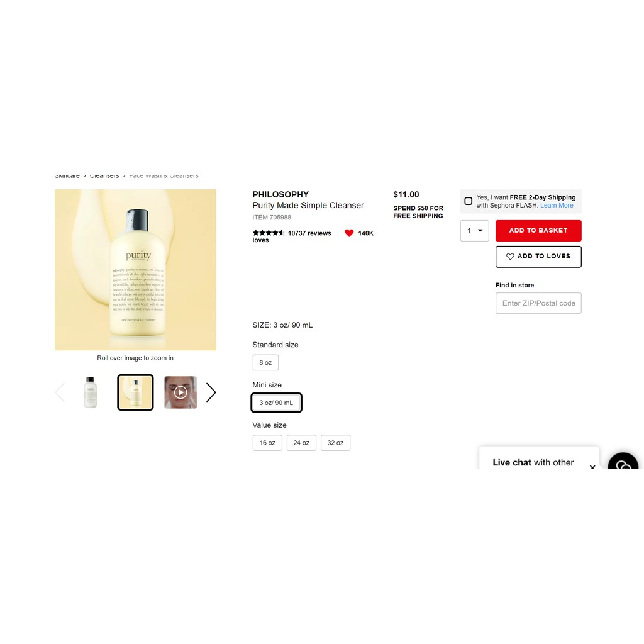Close the Live chat popup
This screenshot has width=644, height=644.
(592, 467)
